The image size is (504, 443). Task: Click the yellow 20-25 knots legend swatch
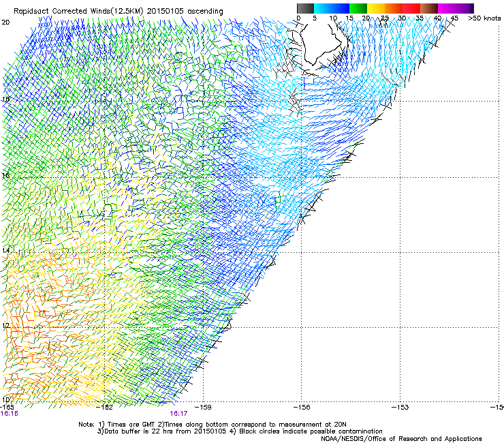tap(376, 8)
